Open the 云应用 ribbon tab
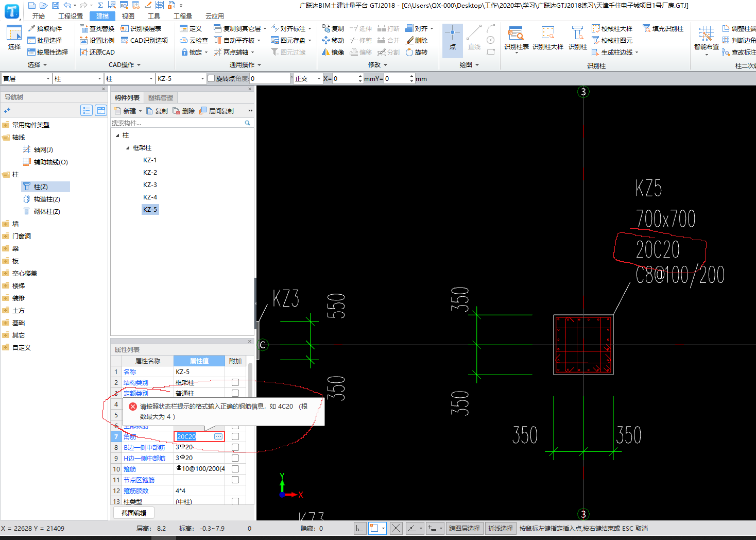Screen dimensions: 756x540 [x=215, y=16]
